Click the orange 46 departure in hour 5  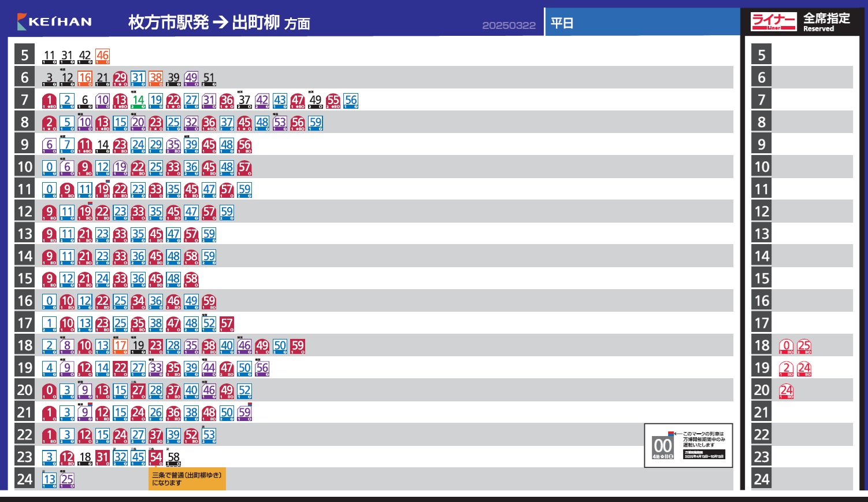tap(102, 56)
